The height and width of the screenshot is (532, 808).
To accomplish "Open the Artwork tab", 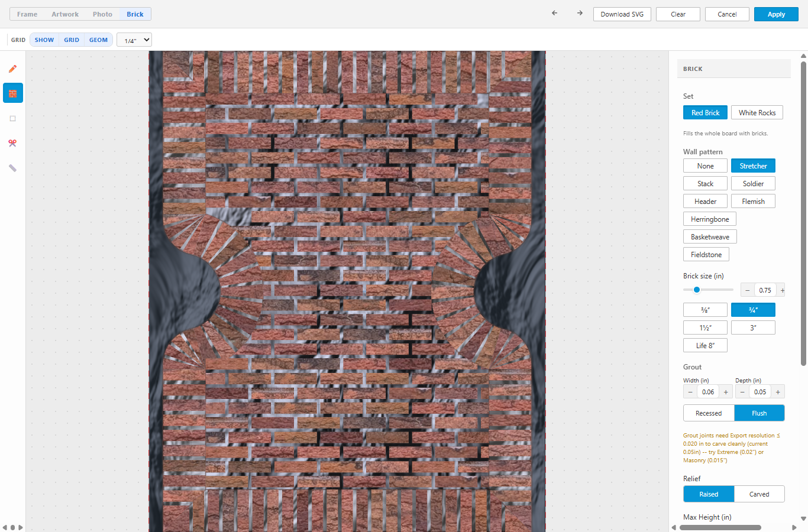I will click(x=65, y=14).
